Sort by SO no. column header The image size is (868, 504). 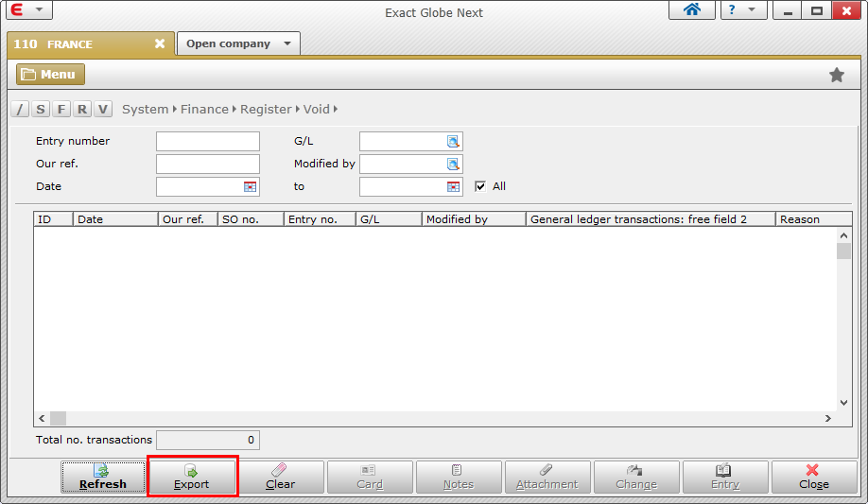pyautogui.click(x=251, y=219)
